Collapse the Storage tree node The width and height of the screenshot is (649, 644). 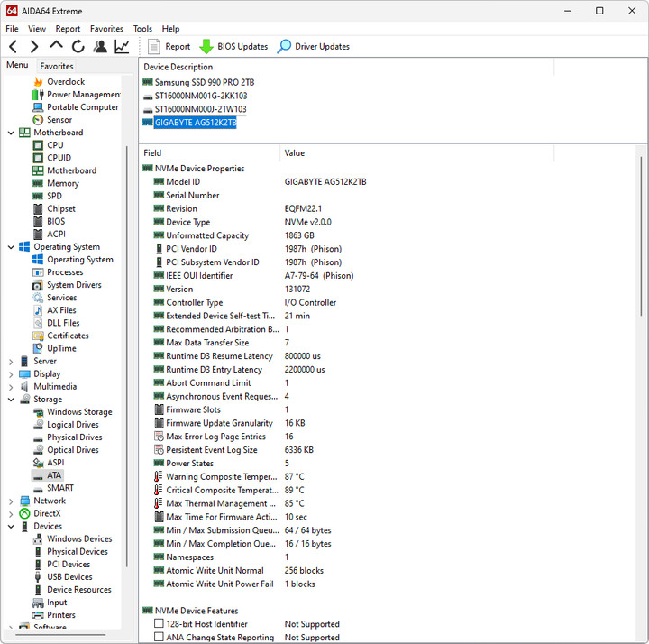11,400
